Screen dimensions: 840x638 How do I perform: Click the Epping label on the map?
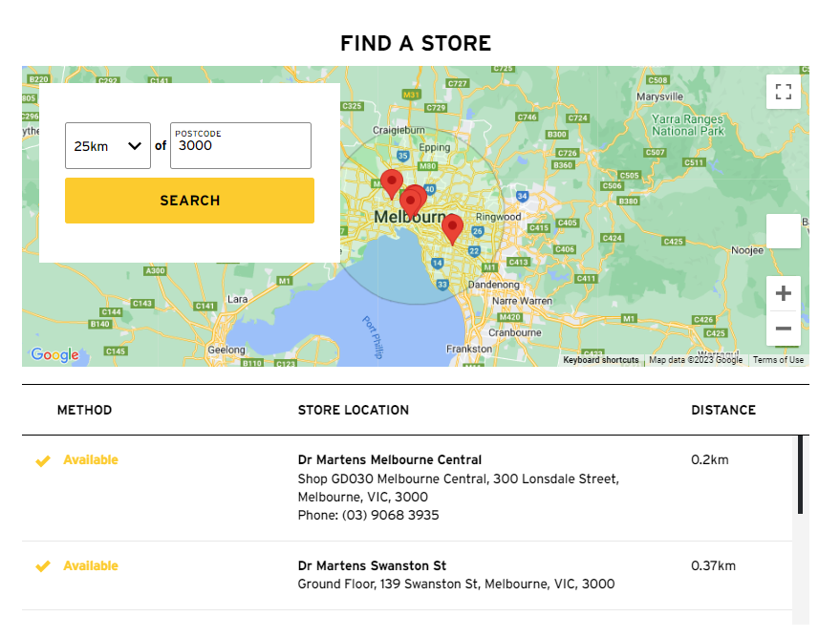coord(435,147)
